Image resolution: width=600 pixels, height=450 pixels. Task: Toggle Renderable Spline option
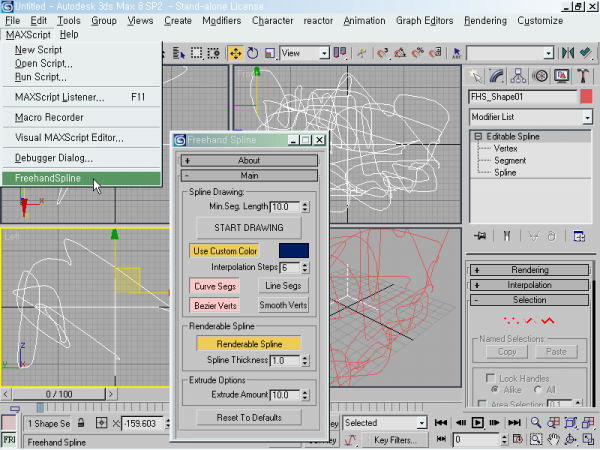pos(249,344)
